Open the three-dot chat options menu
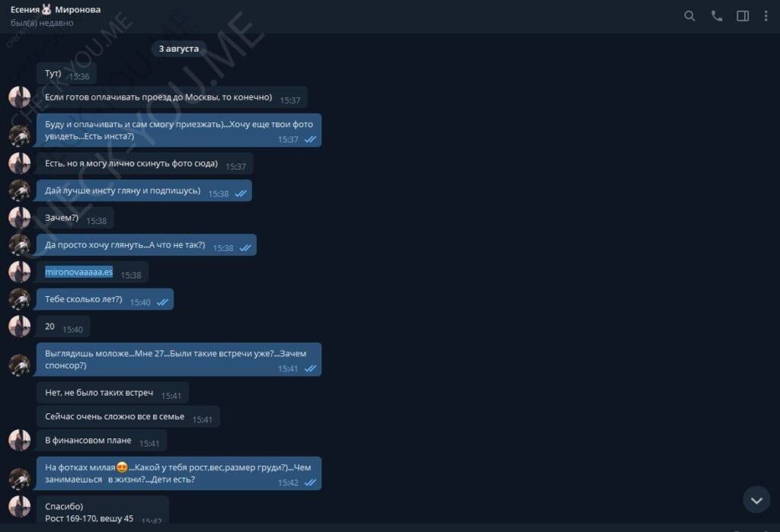 tap(766, 16)
